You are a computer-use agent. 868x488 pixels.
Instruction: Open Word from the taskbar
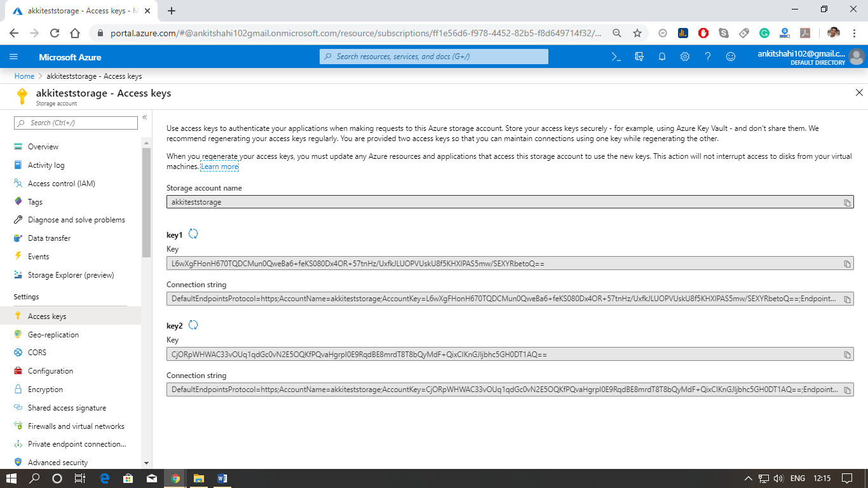tap(222, 478)
